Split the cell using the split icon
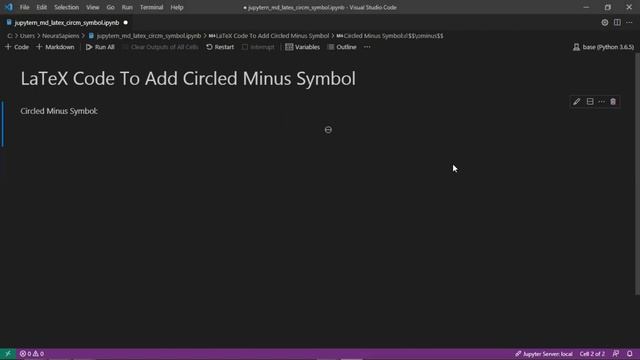The height and width of the screenshot is (360, 640). click(x=590, y=102)
